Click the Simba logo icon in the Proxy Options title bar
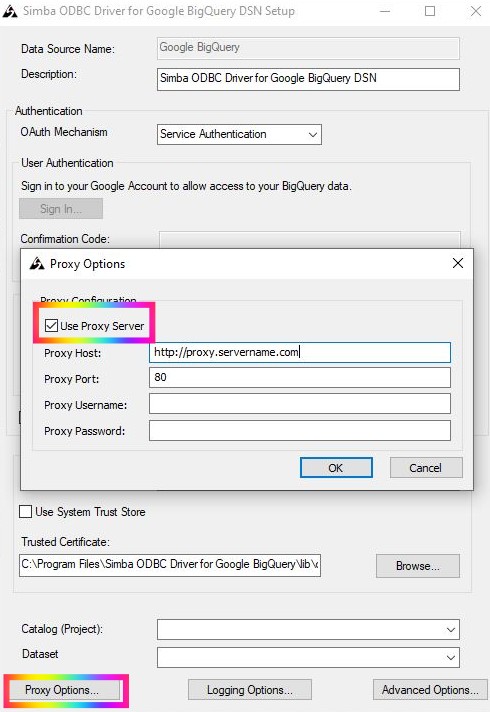The width and height of the screenshot is (490, 712). (x=37, y=263)
